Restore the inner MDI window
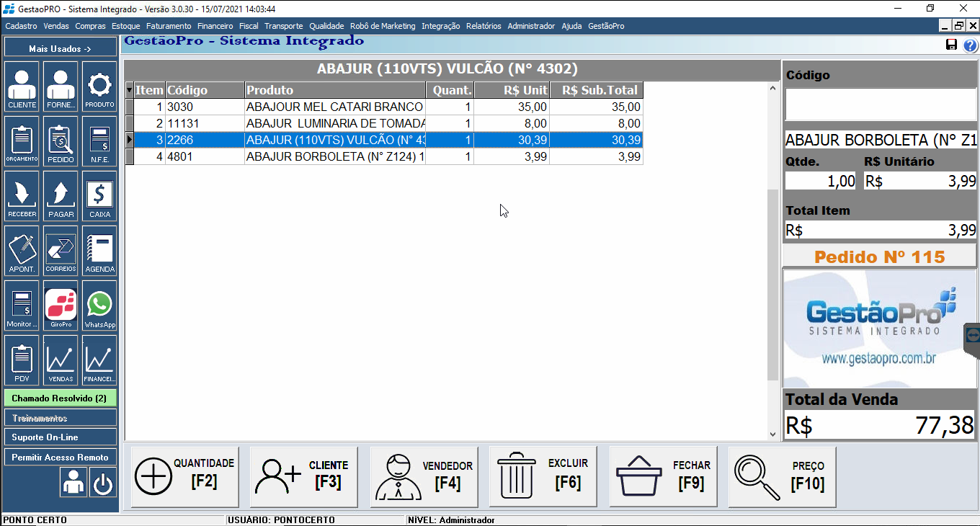The height and width of the screenshot is (526, 980). tap(959, 25)
